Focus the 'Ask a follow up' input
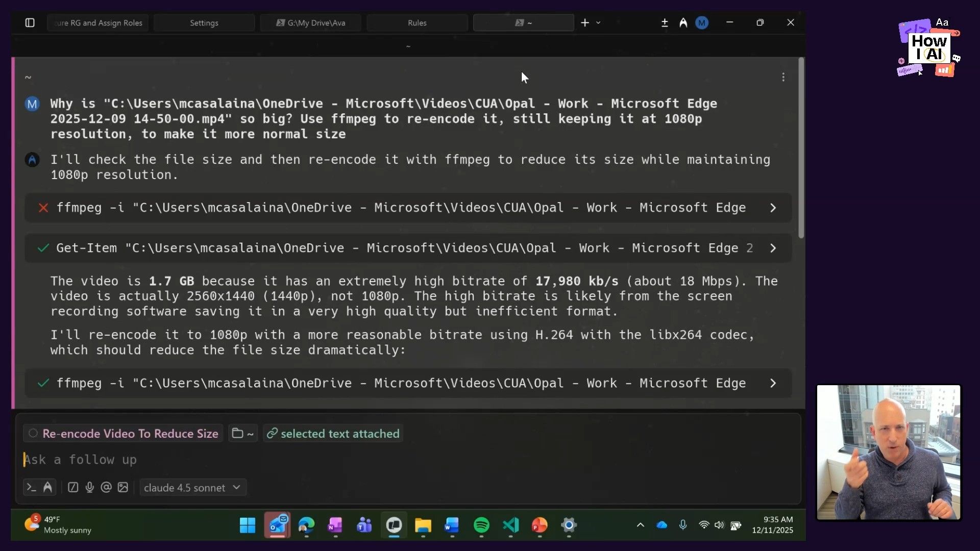Viewport: 980px width, 551px height. (408, 460)
